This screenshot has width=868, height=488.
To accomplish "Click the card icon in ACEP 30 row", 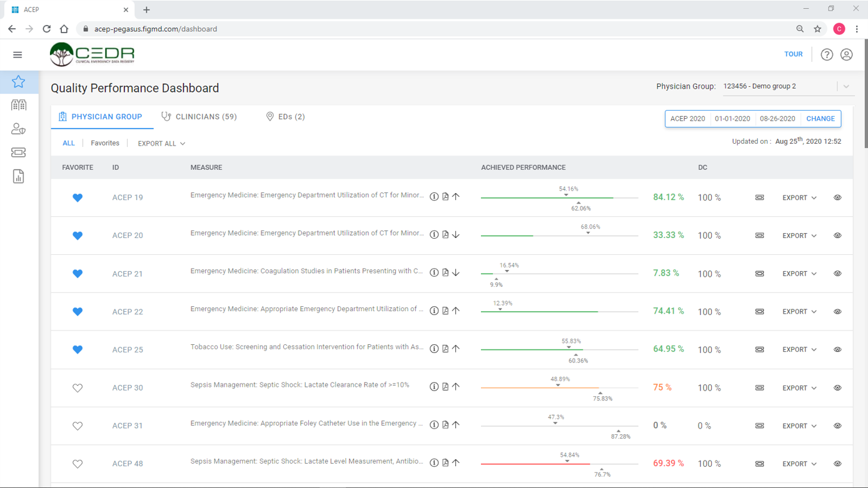I will coord(759,388).
